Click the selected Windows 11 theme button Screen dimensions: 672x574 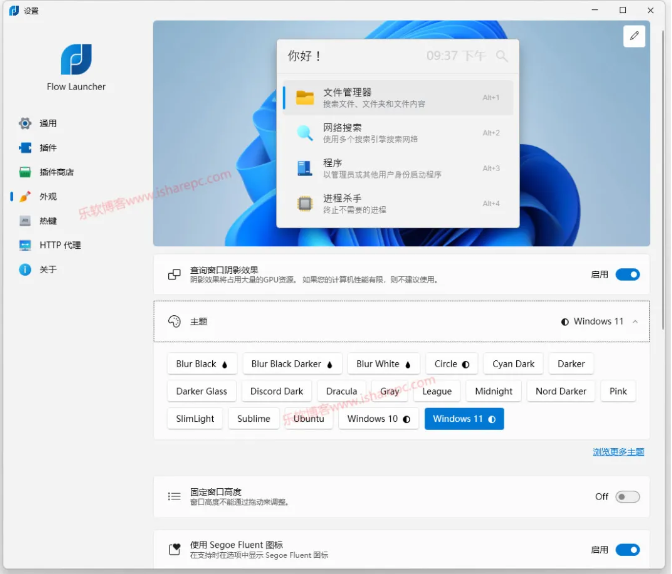(x=464, y=419)
